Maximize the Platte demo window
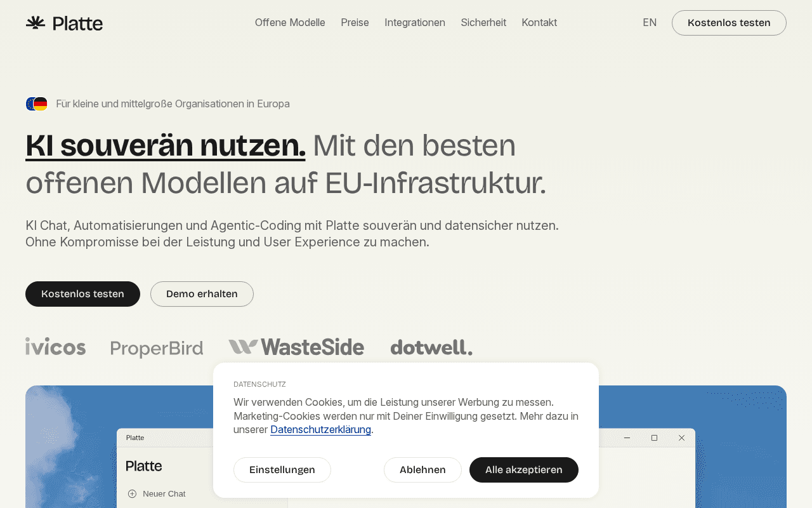The image size is (812, 508). coord(654,438)
